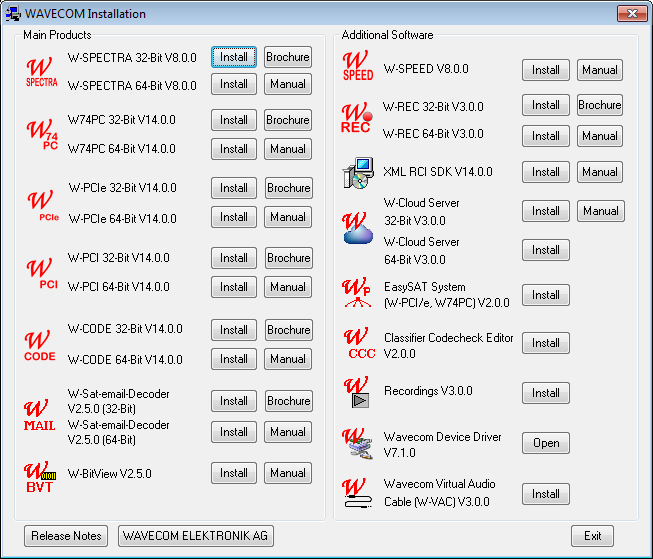Click the WAVECOM ELEKTRONIK AG button
Screen dimensions: 653x559
195,536
